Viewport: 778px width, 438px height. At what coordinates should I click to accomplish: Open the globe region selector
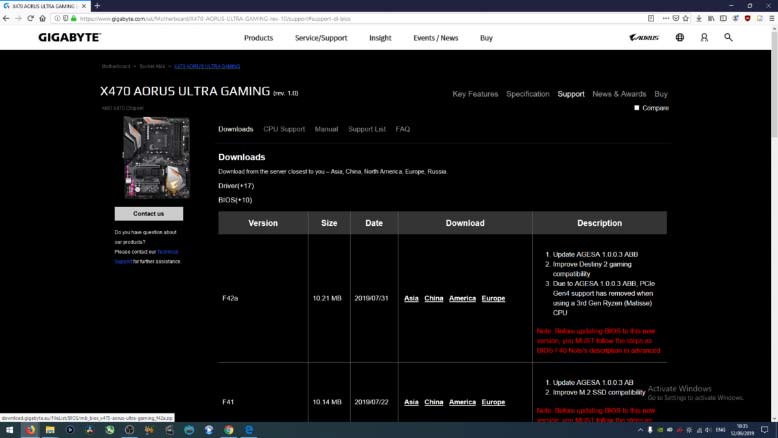[680, 38]
